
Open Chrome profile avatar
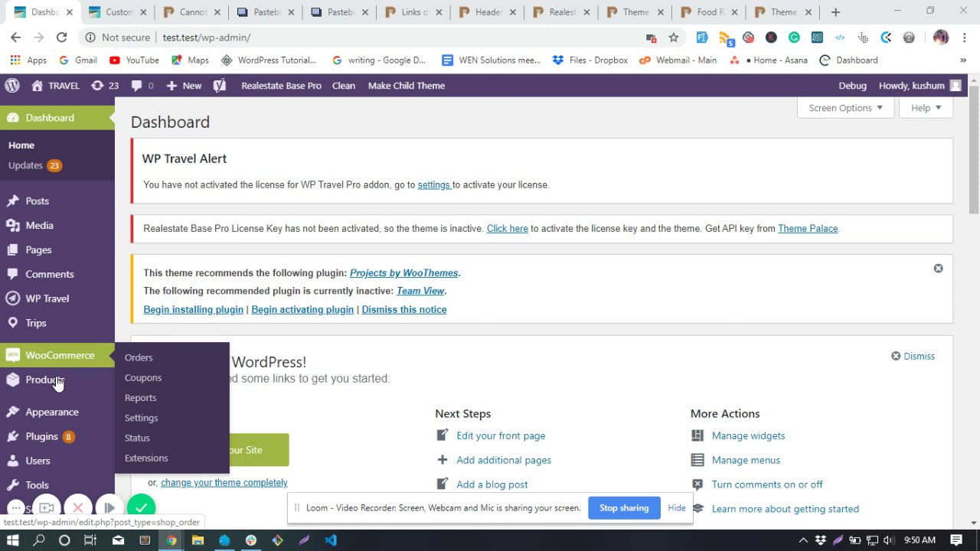(941, 37)
